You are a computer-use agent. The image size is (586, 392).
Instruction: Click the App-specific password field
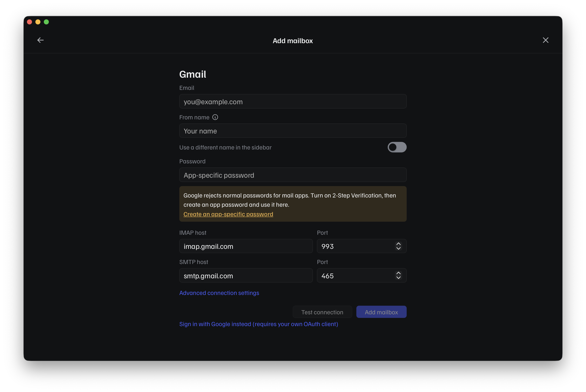pyautogui.click(x=293, y=175)
